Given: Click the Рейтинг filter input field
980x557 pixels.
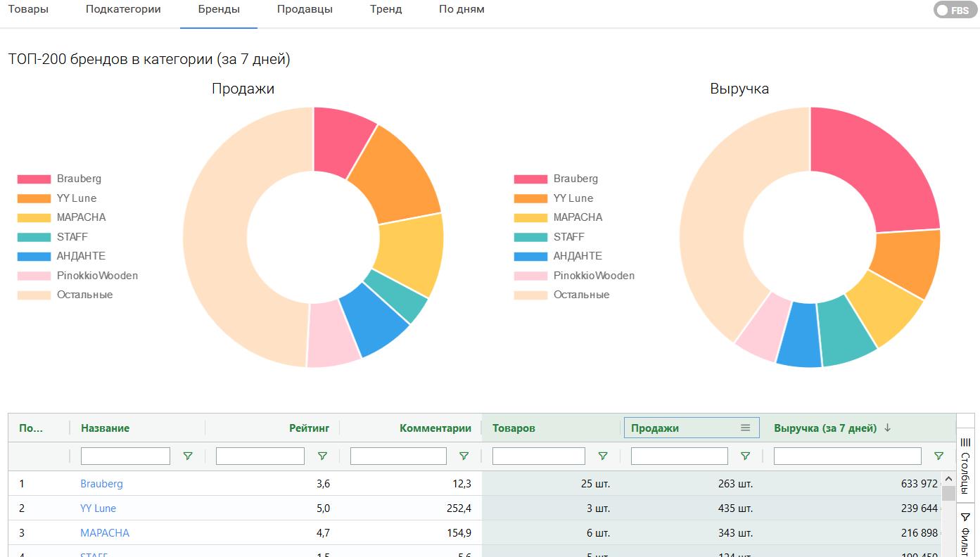Looking at the screenshot, I should (x=260, y=456).
